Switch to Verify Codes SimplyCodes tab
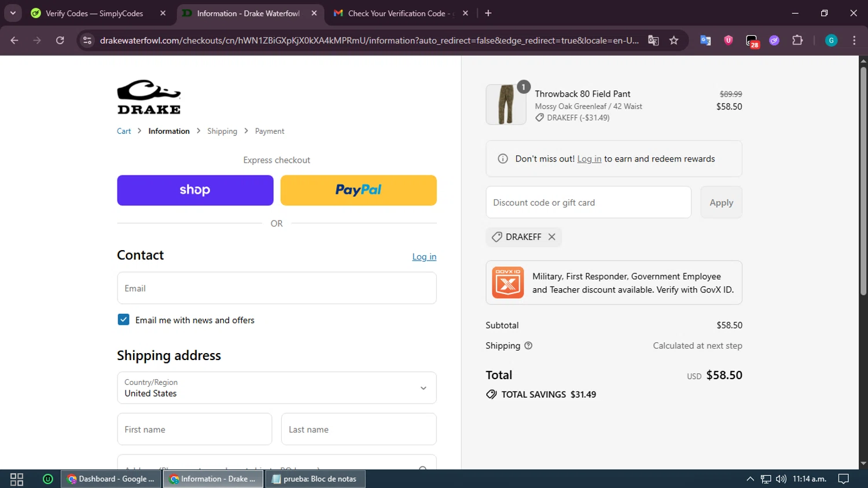868x488 pixels. 94,13
